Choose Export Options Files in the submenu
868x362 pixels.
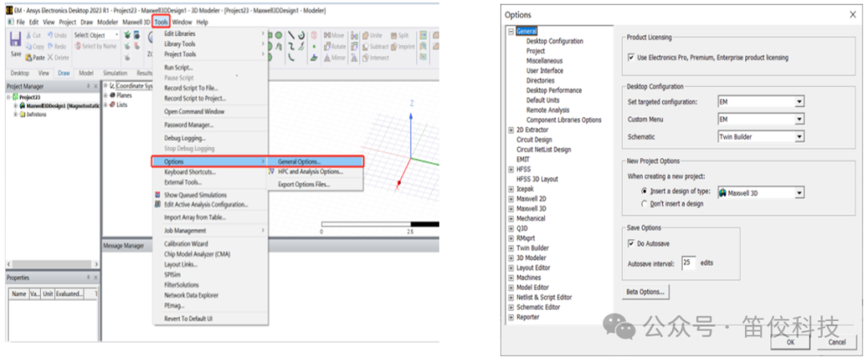pos(315,184)
